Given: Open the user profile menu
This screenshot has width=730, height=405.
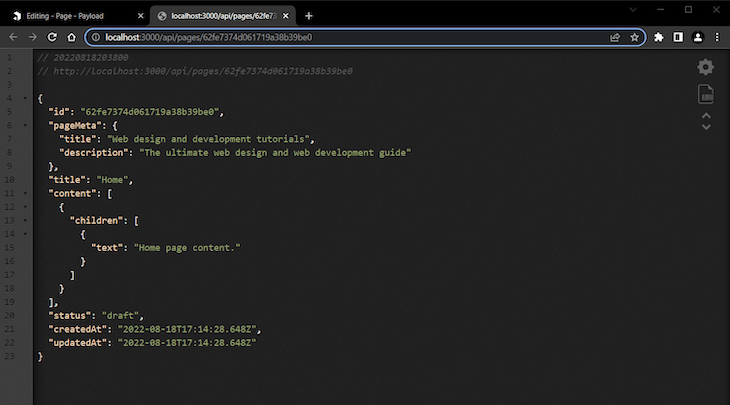Looking at the screenshot, I should pyautogui.click(x=697, y=37).
